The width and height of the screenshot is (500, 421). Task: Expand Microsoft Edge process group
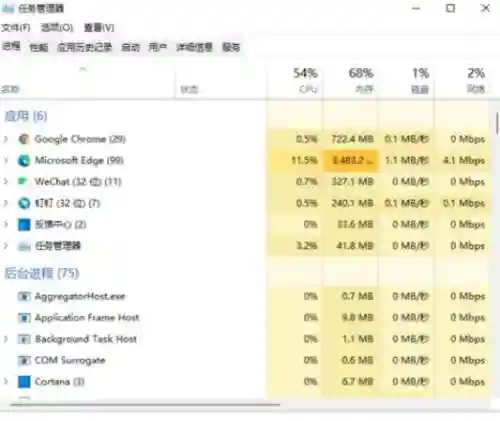click(6, 161)
